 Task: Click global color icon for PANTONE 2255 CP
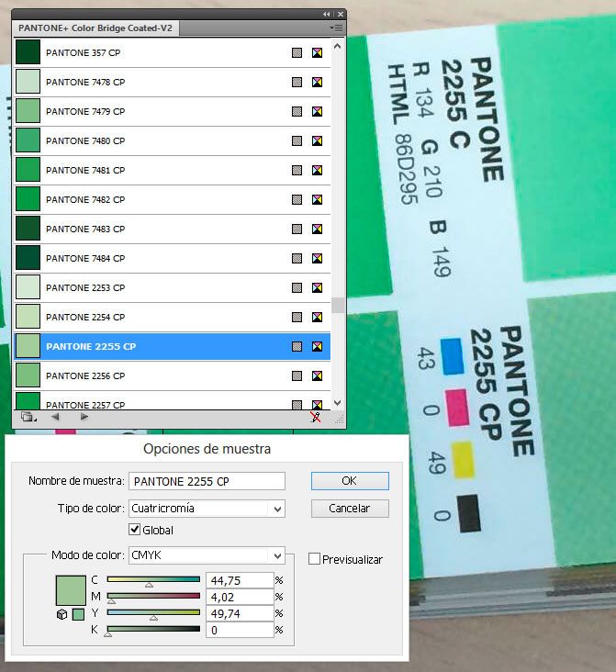click(x=297, y=346)
